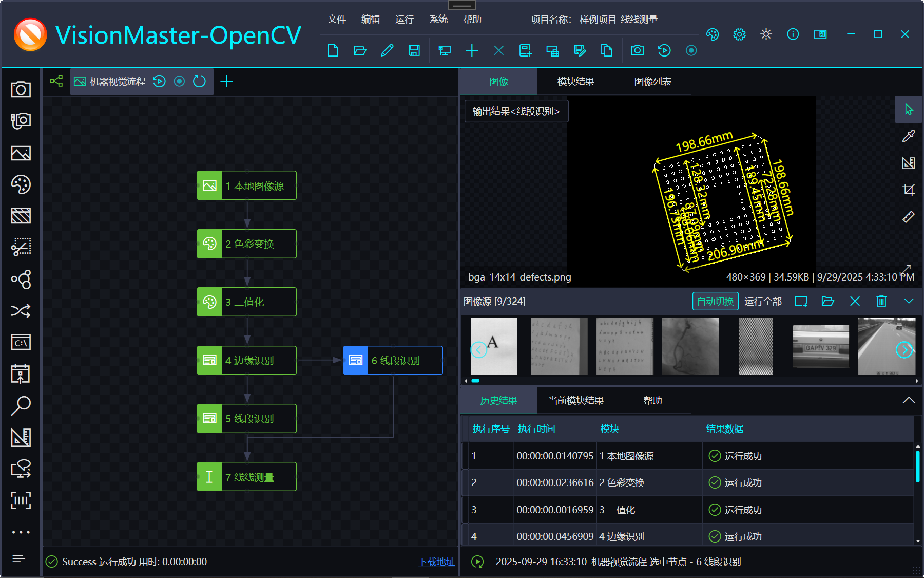The height and width of the screenshot is (578, 924).
Task: Select node 7 线线测量
Action: tap(247, 477)
